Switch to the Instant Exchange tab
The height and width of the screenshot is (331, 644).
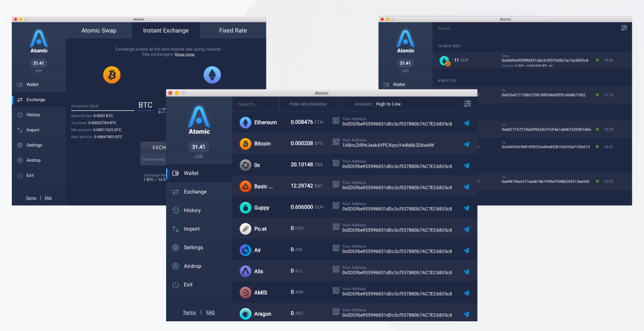point(166,31)
